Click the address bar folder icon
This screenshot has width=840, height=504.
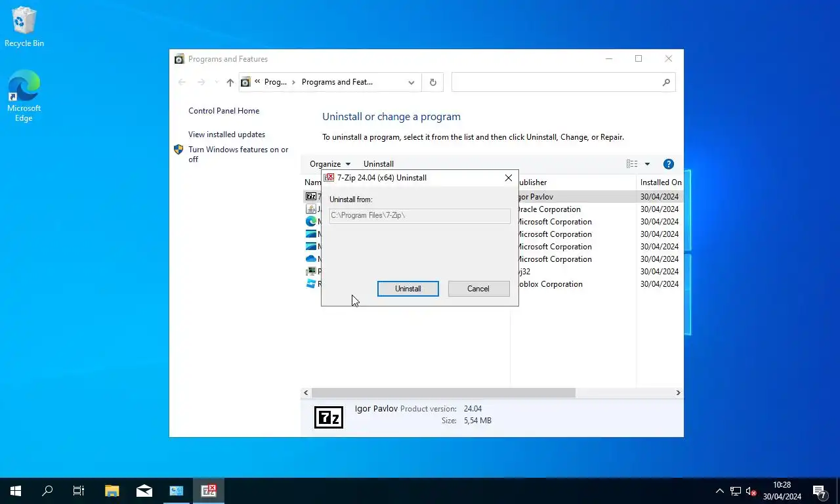coord(245,82)
